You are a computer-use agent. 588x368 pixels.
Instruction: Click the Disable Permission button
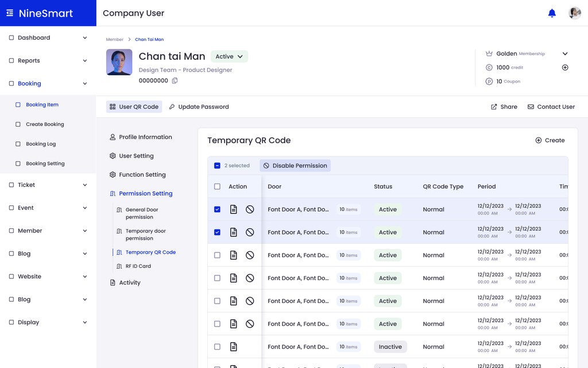(x=295, y=166)
